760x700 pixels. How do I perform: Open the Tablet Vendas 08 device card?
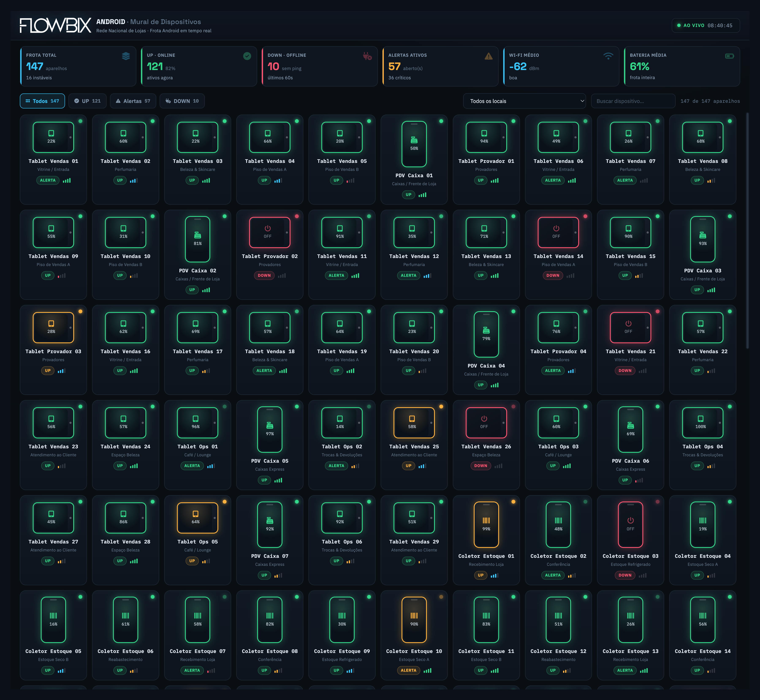click(x=703, y=159)
